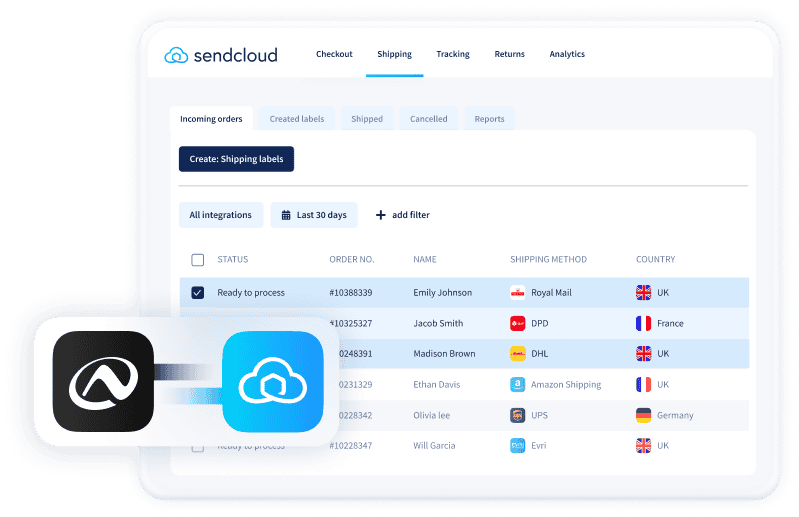This screenshot has width=799, height=517.
Task: Open the All integrations filter
Action: [221, 215]
